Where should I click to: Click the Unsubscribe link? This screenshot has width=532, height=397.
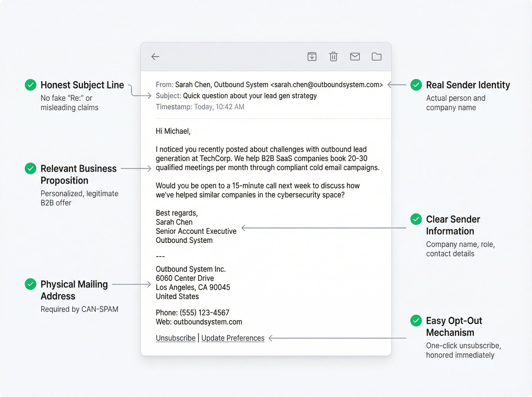coord(176,338)
